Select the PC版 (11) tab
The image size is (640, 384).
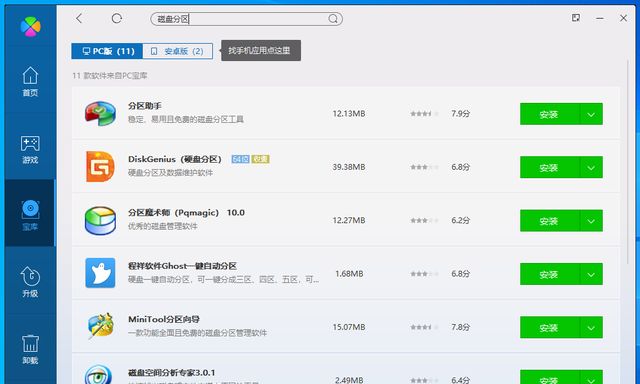click(x=107, y=51)
